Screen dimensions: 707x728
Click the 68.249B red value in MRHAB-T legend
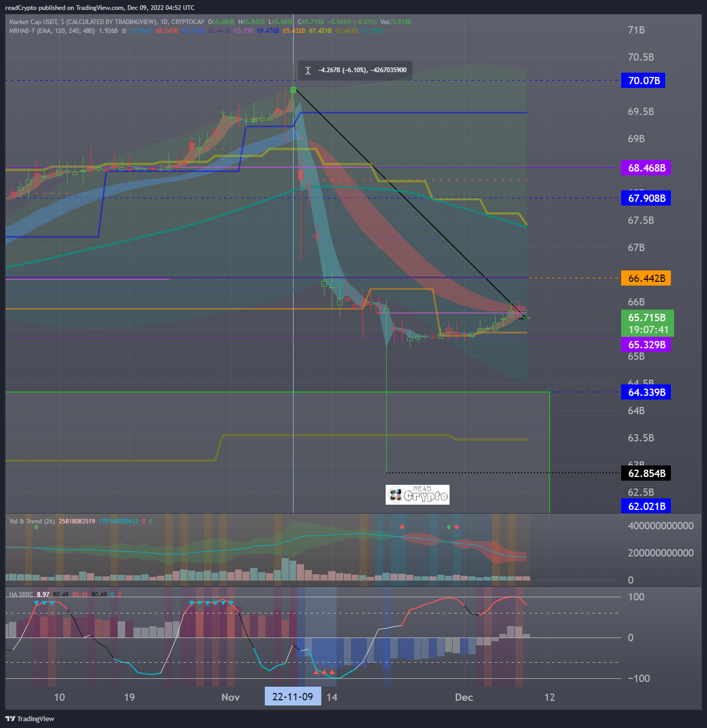click(166, 31)
